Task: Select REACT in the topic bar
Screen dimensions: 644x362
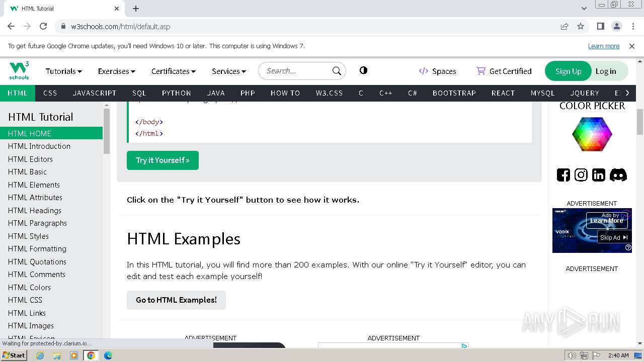Action: coord(503,93)
